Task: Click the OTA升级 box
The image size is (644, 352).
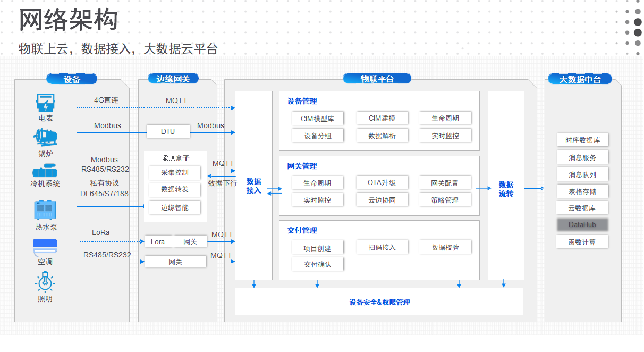Action: (382, 183)
